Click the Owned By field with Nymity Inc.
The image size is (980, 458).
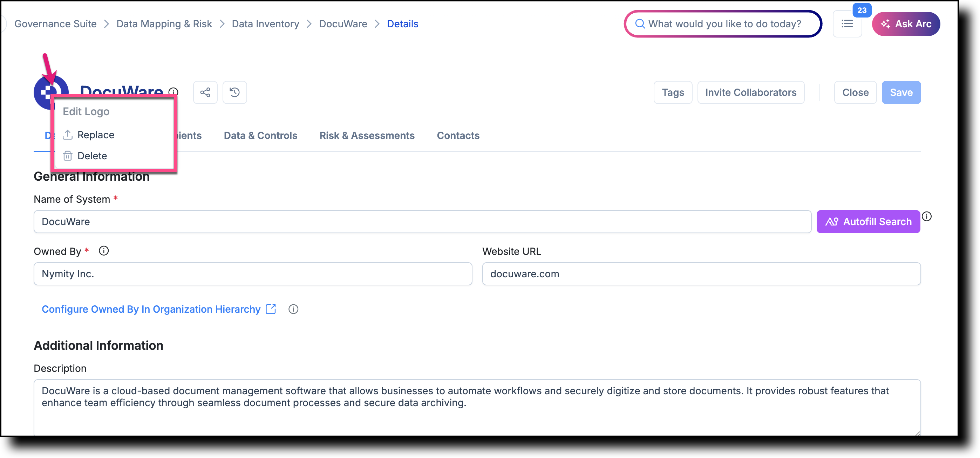click(253, 274)
